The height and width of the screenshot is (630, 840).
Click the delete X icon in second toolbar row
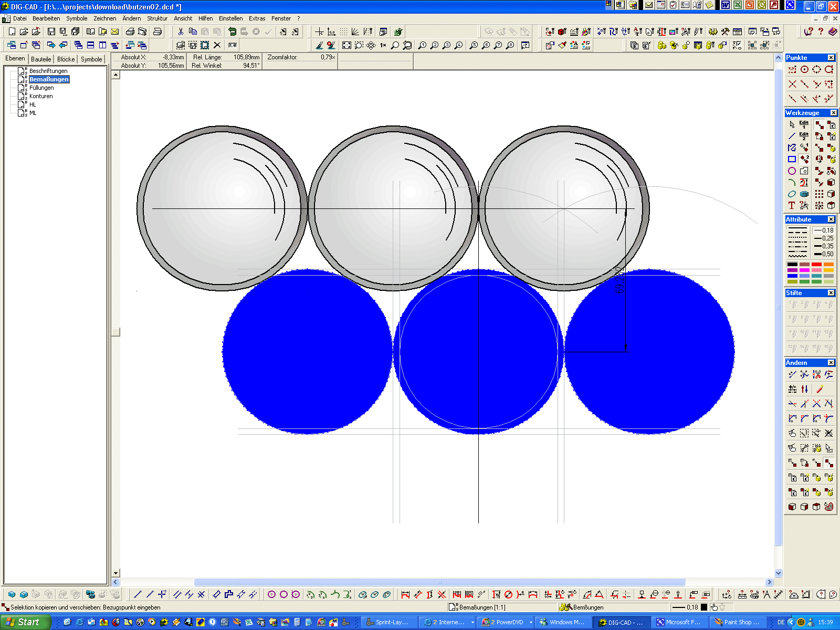coord(217,45)
